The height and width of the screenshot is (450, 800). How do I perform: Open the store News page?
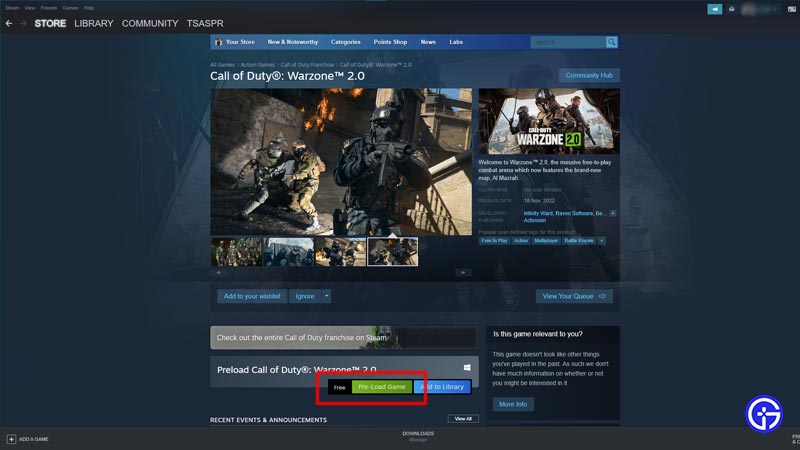(428, 42)
